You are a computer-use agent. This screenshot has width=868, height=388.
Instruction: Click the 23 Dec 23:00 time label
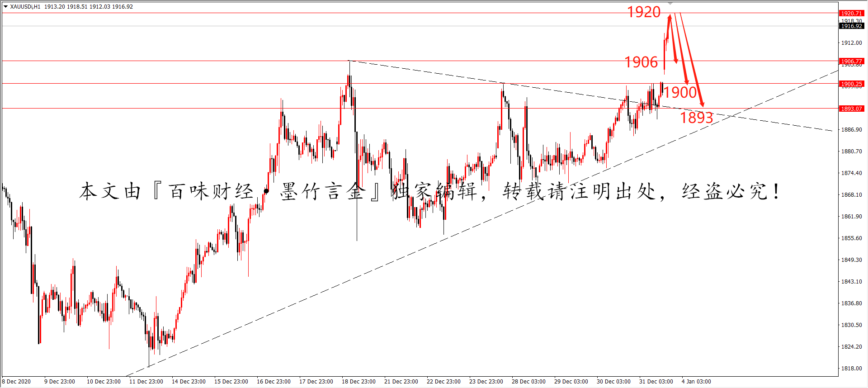pos(486,382)
